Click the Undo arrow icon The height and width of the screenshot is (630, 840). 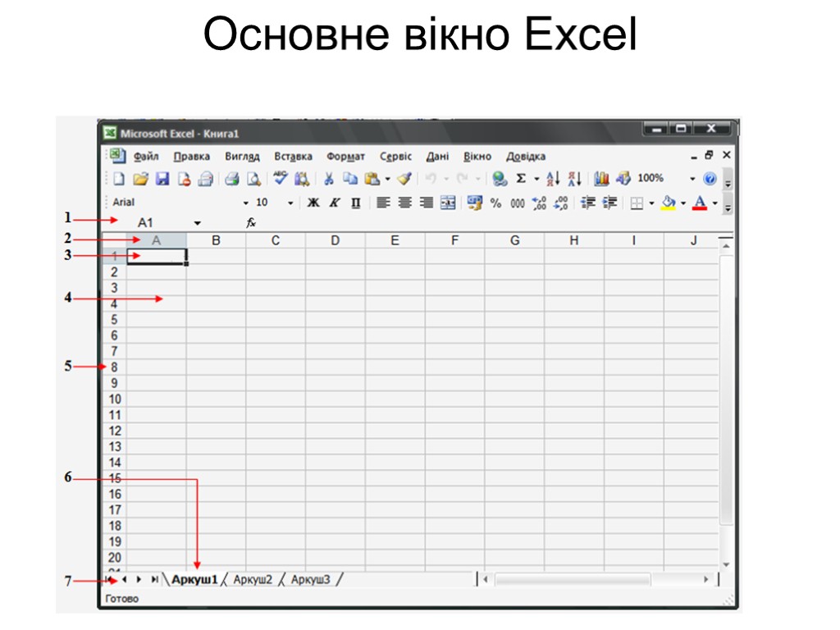[x=431, y=179]
